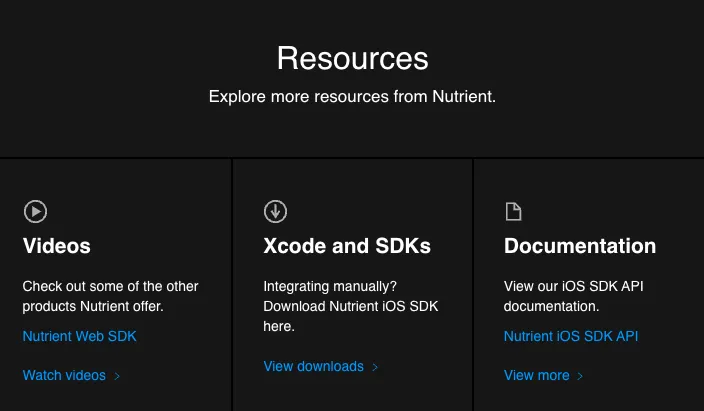Click the 'Download Nutrient iOS SDK here' text
This screenshot has width=704, height=411.
(350, 307)
